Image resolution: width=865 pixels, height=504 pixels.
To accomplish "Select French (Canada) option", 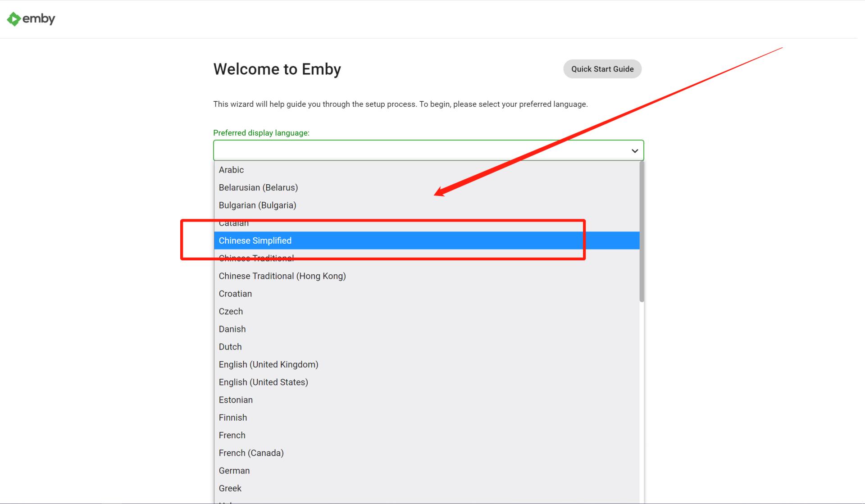I will [x=251, y=453].
